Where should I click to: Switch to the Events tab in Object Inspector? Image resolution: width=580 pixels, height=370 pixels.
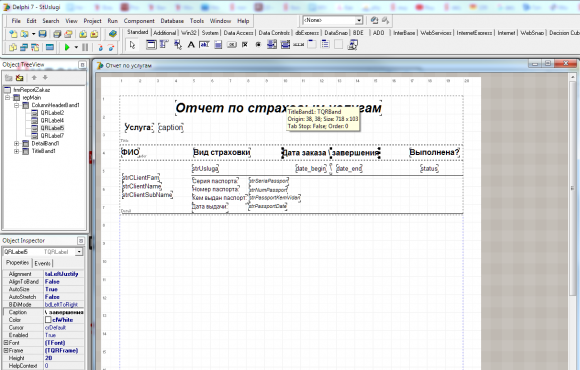point(43,263)
